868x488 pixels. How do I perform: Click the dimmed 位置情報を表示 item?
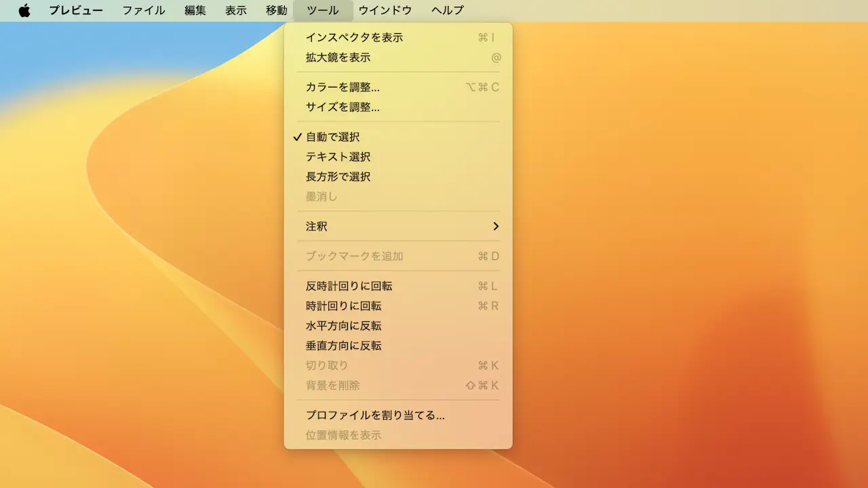pos(398,435)
